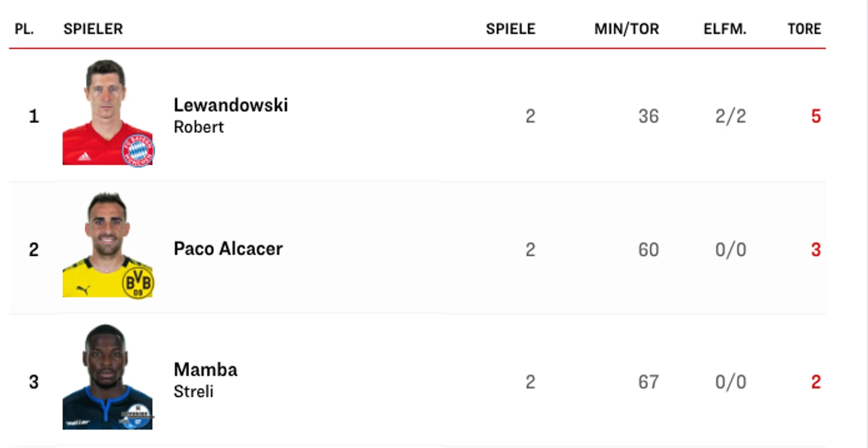Image resolution: width=868 pixels, height=448 pixels.
Task: Open Paco Alcacer's player photo
Action: 108,245
